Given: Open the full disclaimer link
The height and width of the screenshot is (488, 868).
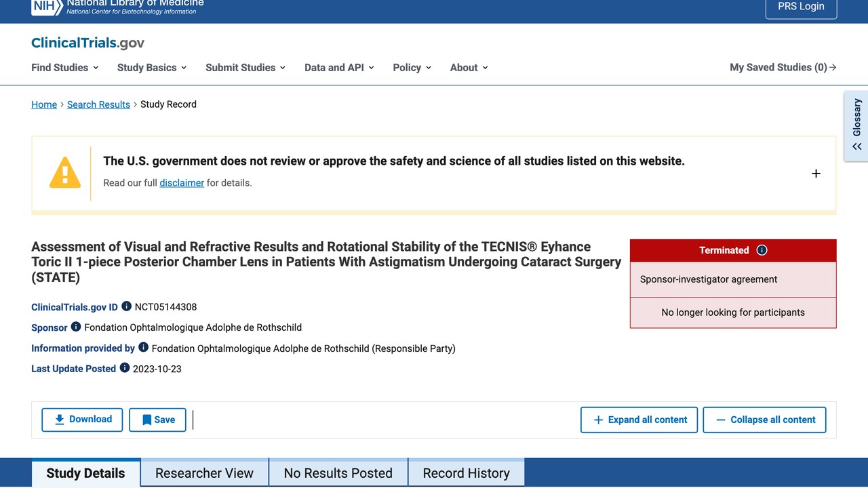Looking at the screenshot, I should pos(182,183).
